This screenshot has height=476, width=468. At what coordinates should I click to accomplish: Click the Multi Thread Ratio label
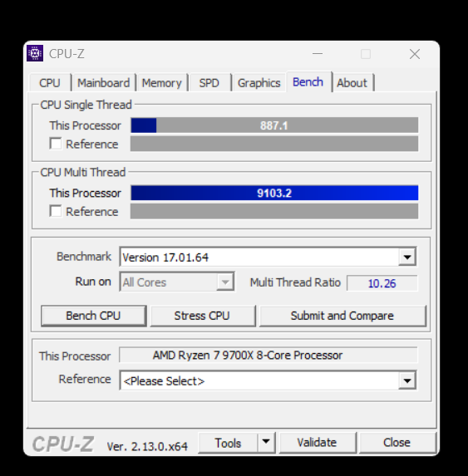[295, 282]
